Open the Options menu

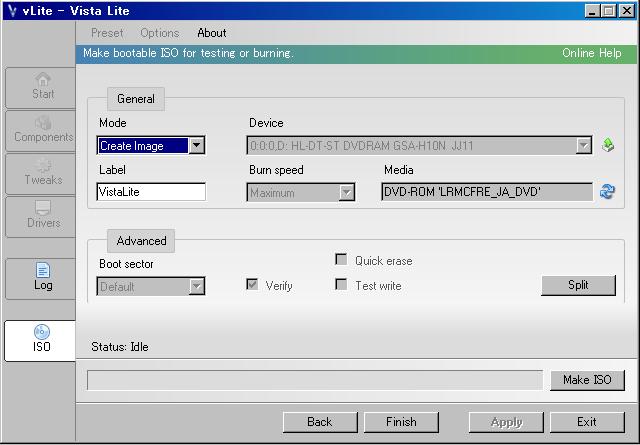point(160,33)
